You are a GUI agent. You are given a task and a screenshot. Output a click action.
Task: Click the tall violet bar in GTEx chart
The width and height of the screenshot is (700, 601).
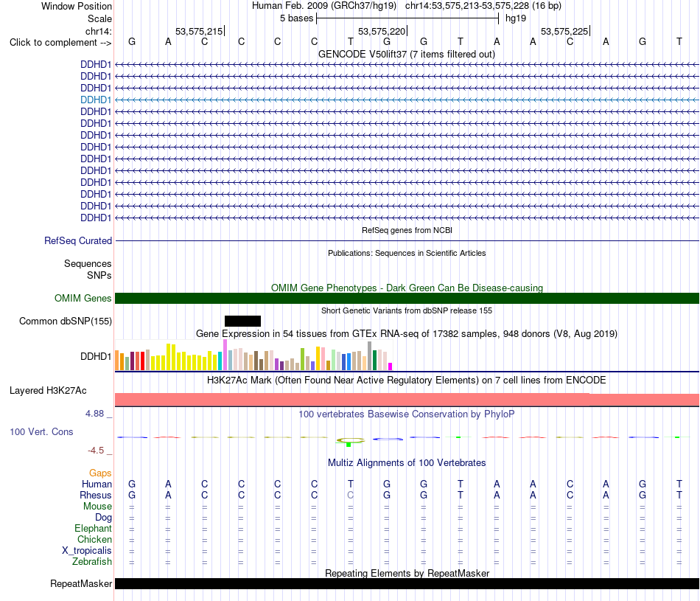pos(225,355)
